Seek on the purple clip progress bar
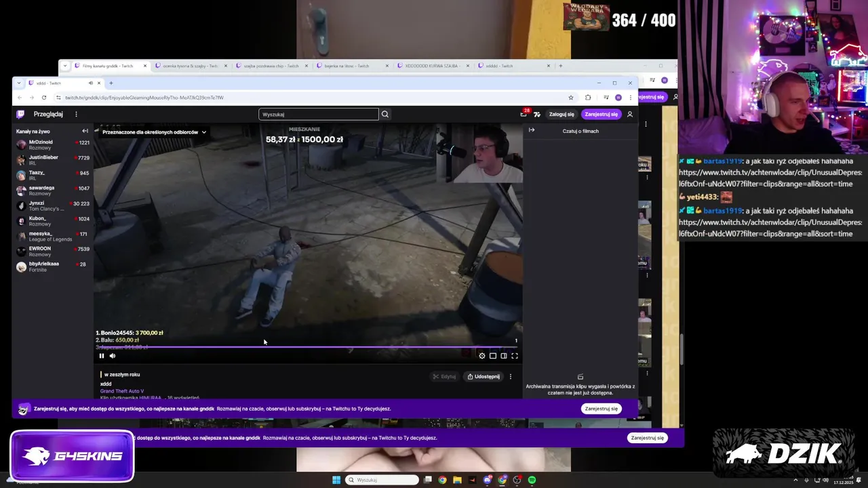The image size is (868, 488). pos(308,347)
